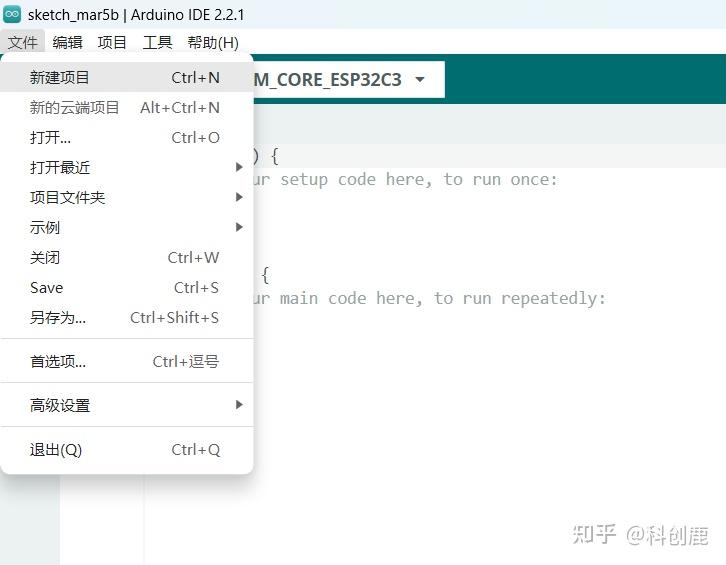Choose 另存为... to save a copy
The image size is (726, 565).
coord(57,318)
